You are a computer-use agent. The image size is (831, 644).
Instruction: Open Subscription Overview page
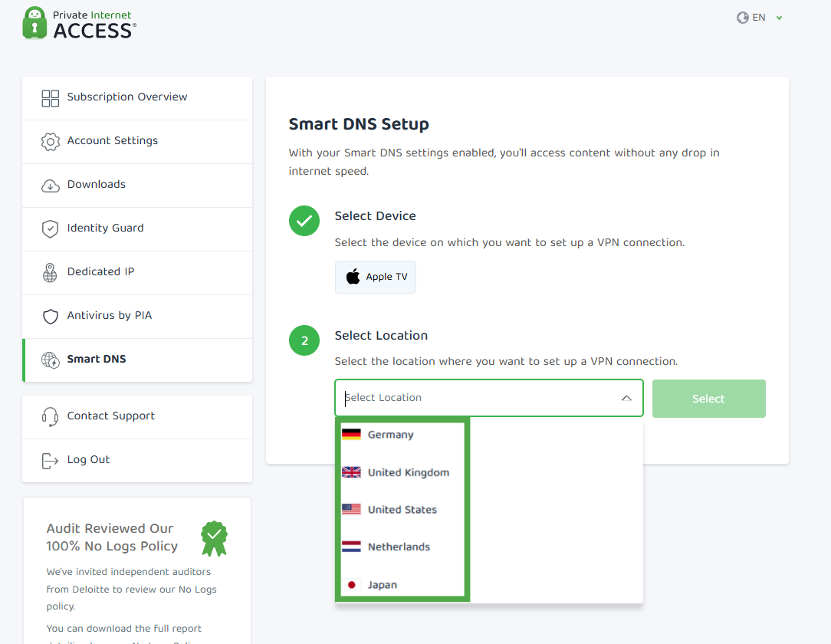click(x=137, y=98)
